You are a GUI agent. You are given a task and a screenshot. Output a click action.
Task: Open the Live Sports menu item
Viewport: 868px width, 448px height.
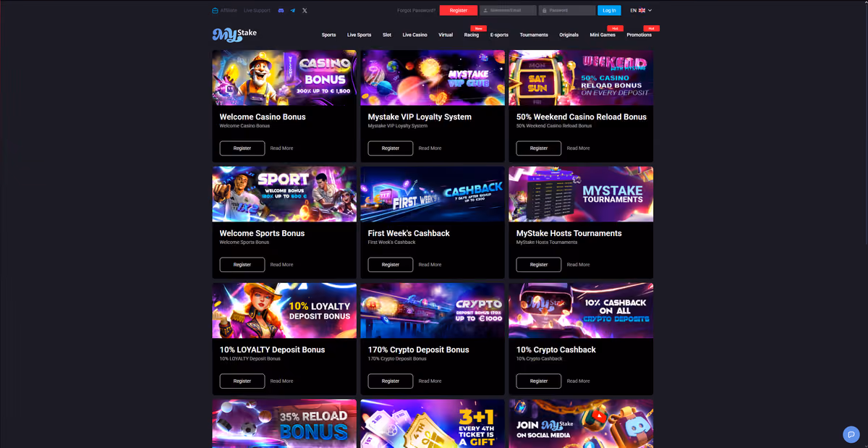[x=359, y=35]
